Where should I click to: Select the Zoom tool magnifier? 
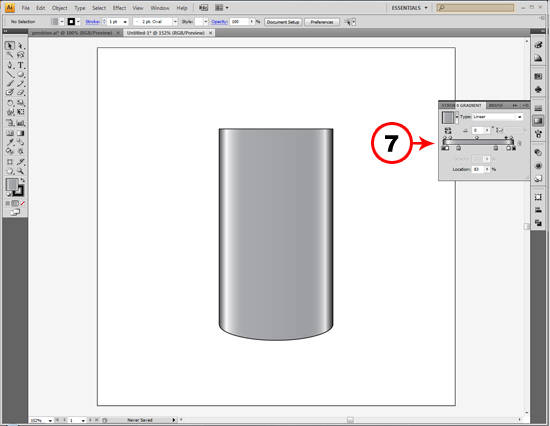tap(21, 171)
